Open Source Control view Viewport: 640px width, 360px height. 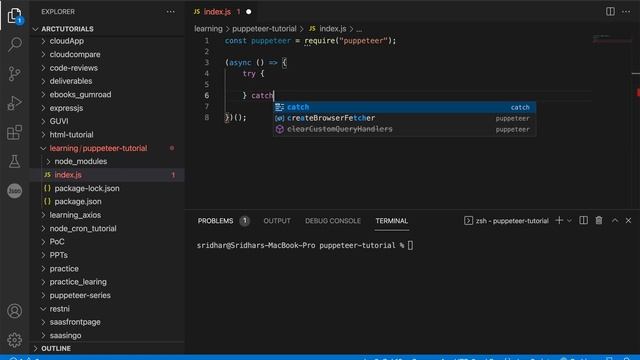click(x=15, y=74)
